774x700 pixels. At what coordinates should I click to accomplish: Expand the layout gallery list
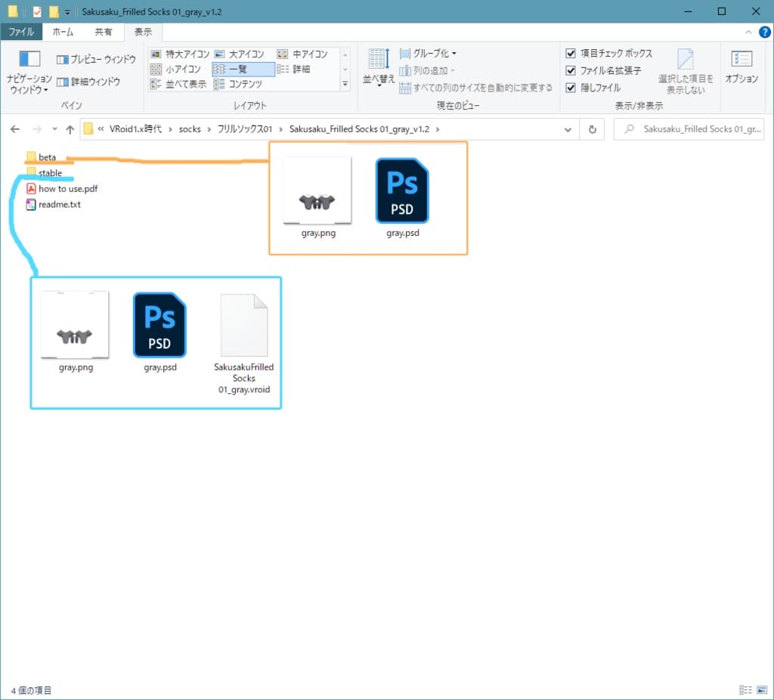point(345,84)
